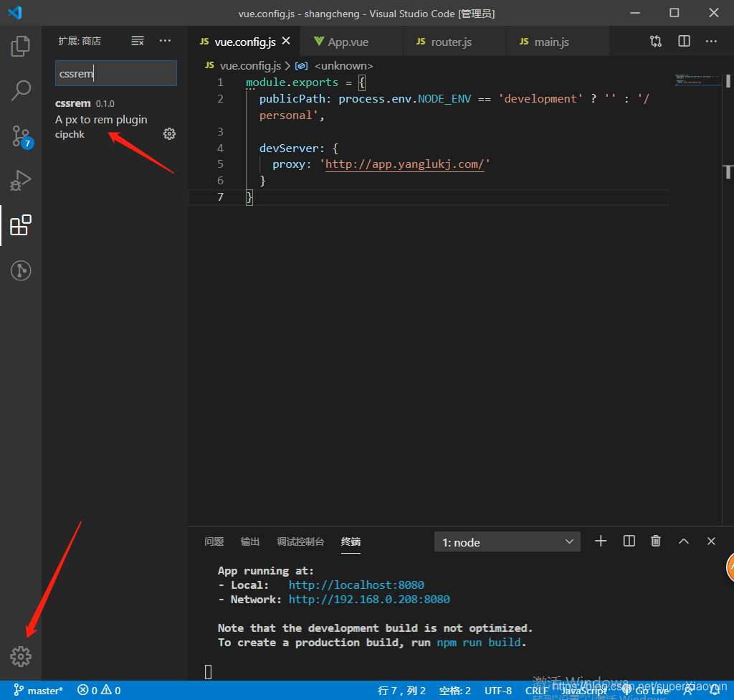The width and height of the screenshot is (734, 700).
Task: Open the terminal selector dropdown showing 1: node
Action: [507, 541]
